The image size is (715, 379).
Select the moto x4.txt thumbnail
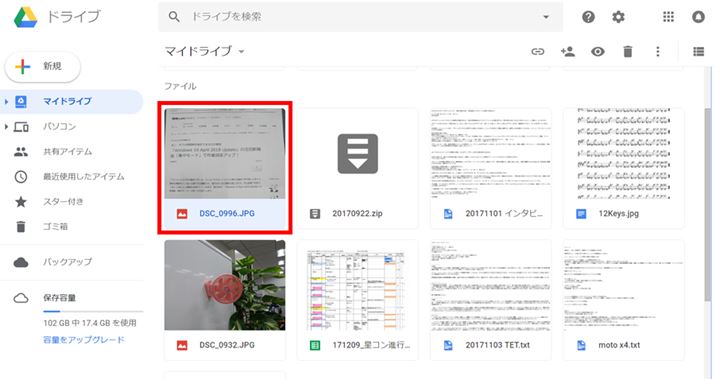tap(623, 285)
